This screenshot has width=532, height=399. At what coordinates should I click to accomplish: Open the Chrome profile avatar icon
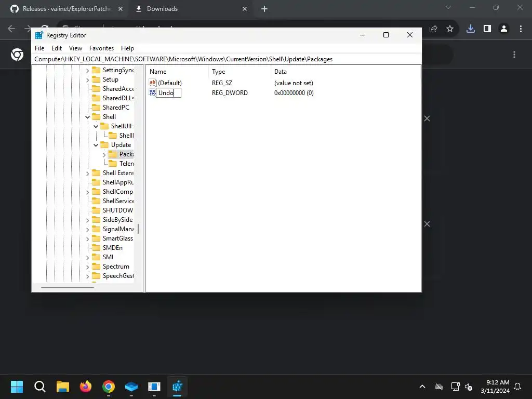(x=504, y=29)
